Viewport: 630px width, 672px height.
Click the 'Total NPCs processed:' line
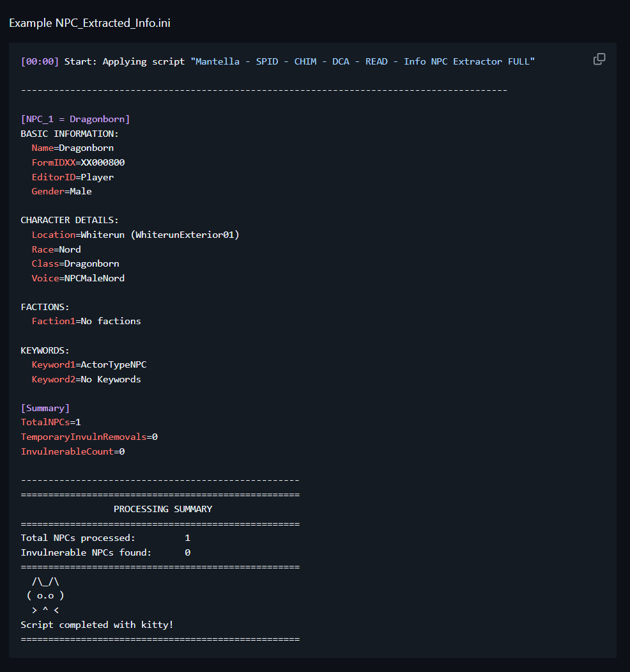[105, 538]
